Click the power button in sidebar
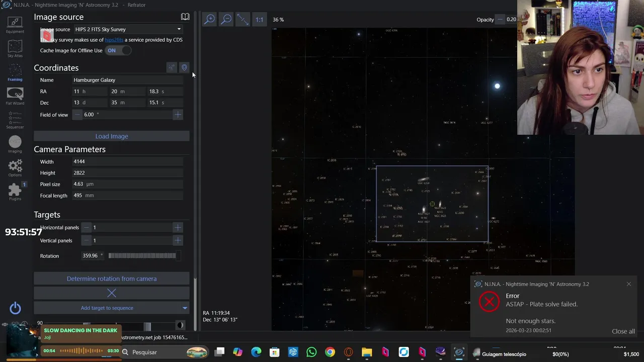Image resolution: width=644 pixels, height=362 pixels. point(15,308)
